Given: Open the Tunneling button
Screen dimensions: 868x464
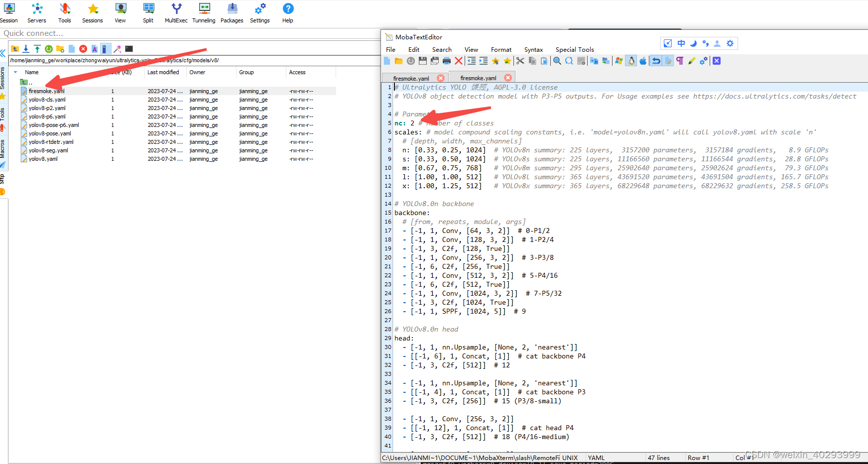Looking at the screenshot, I should tap(204, 13).
